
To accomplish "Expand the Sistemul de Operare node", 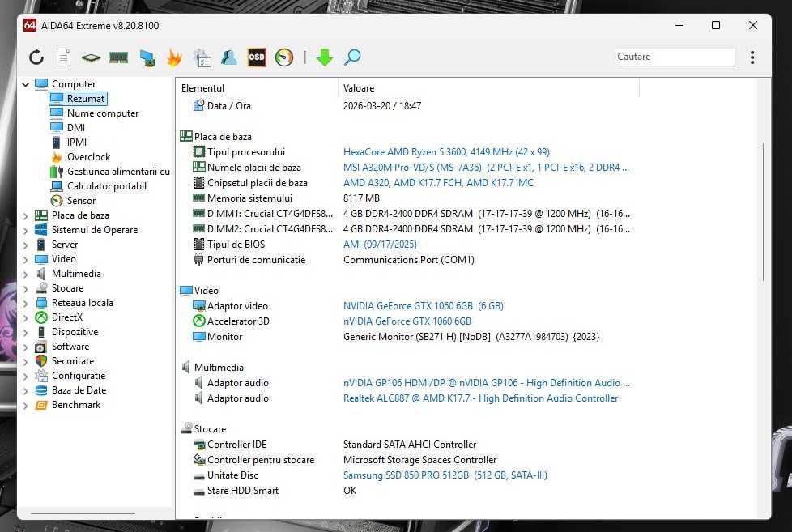I will point(25,231).
